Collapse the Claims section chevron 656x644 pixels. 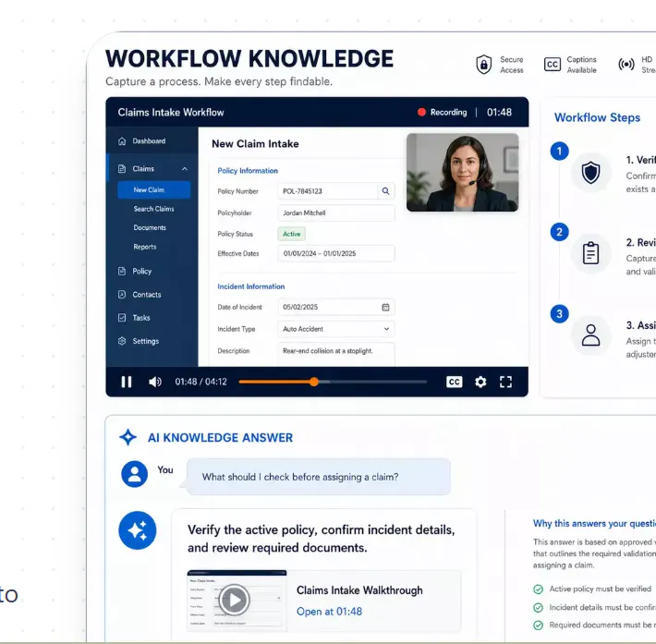[185, 169]
